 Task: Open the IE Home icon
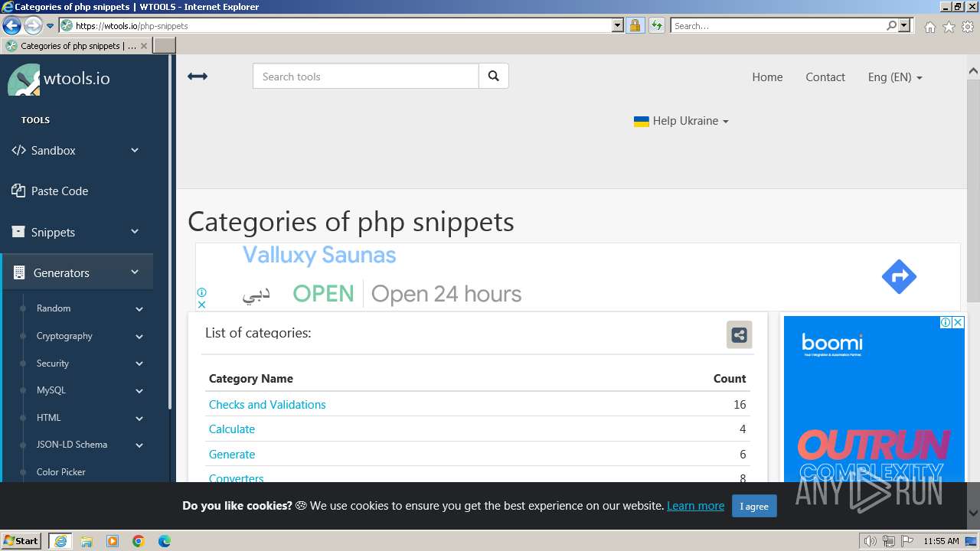point(929,27)
